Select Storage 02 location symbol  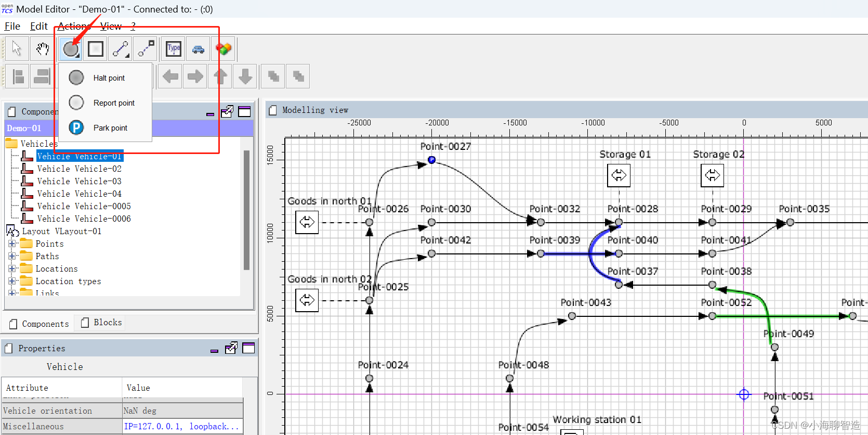tap(712, 175)
